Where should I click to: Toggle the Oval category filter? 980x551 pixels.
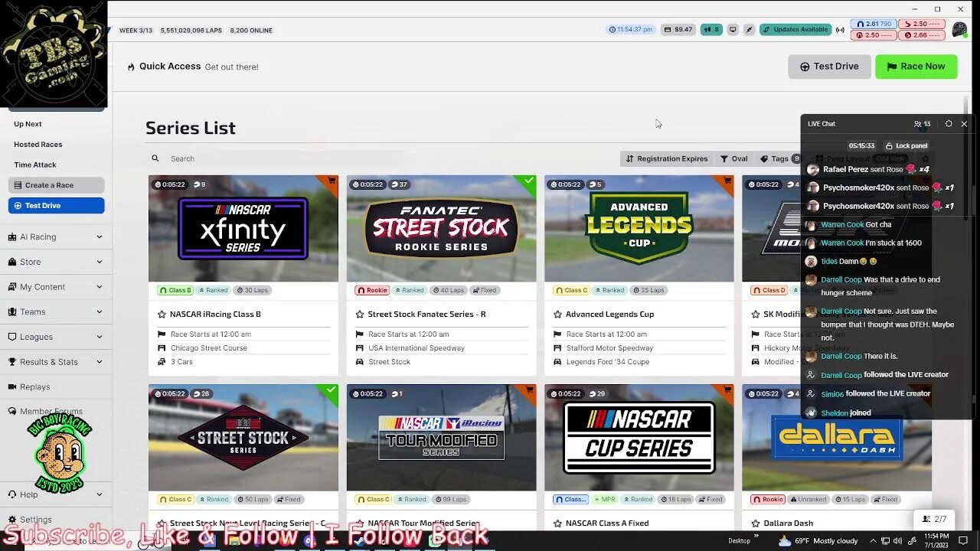(x=734, y=158)
